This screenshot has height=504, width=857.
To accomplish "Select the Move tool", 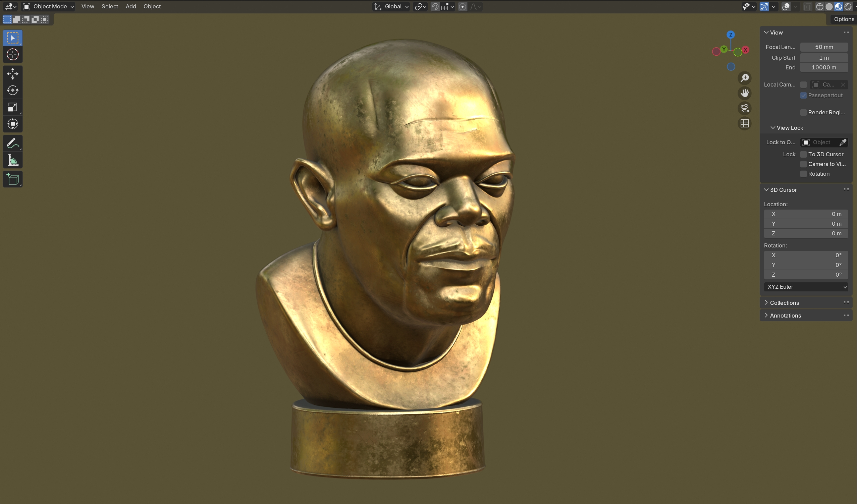I will (x=13, y=73).
